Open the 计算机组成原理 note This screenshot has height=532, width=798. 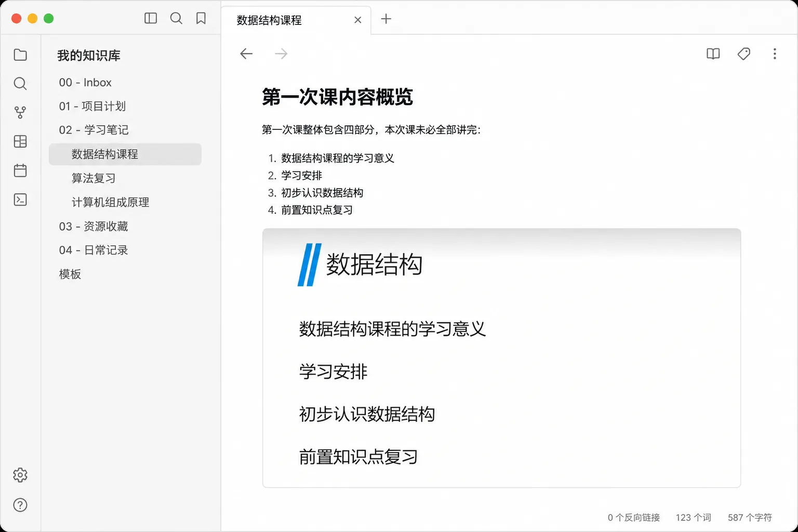click(110, 202)
